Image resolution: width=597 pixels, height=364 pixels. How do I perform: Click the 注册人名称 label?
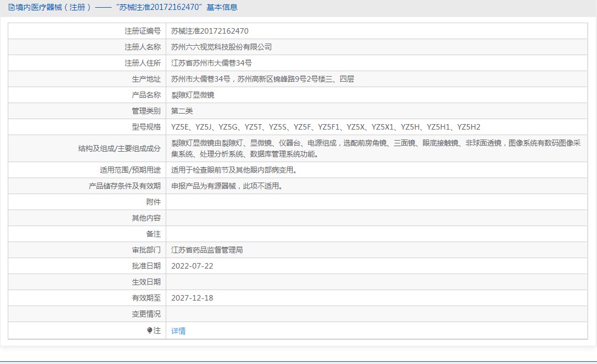point(142,47)
